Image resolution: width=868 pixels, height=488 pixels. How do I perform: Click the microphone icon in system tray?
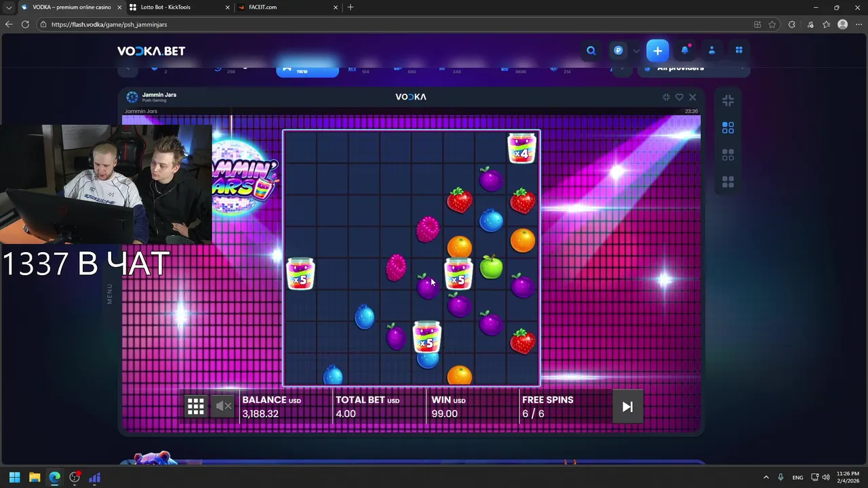[x=781, y=477]
